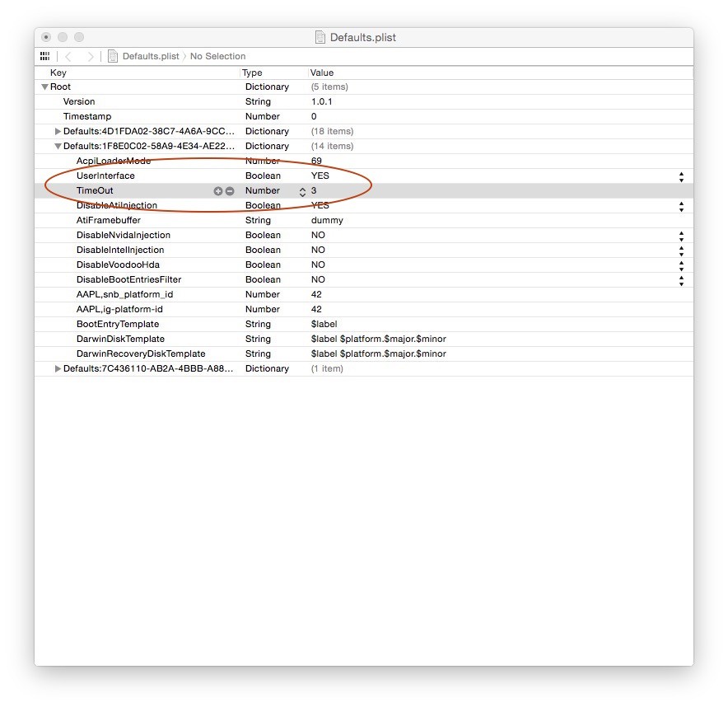The height and width of the screenshot is (707, 728).
Task: Select the Version row key
Action: pos(79,101)
